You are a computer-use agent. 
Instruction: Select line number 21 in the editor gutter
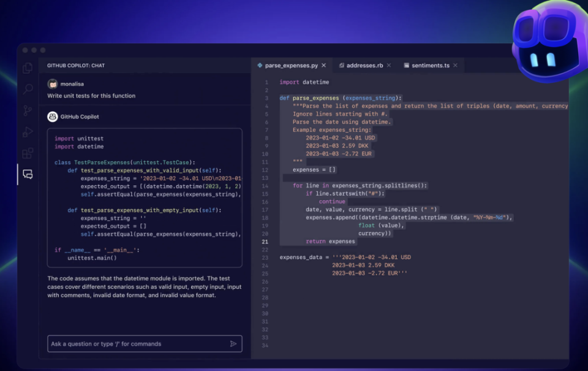click(264, 242)
